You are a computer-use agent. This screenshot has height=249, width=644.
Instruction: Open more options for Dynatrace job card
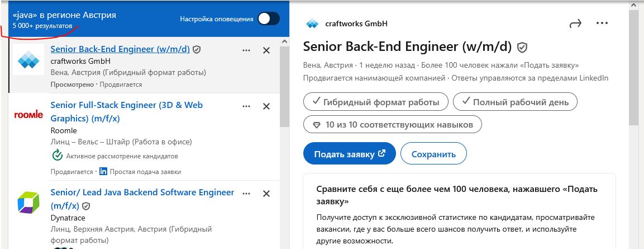[246, 194]
